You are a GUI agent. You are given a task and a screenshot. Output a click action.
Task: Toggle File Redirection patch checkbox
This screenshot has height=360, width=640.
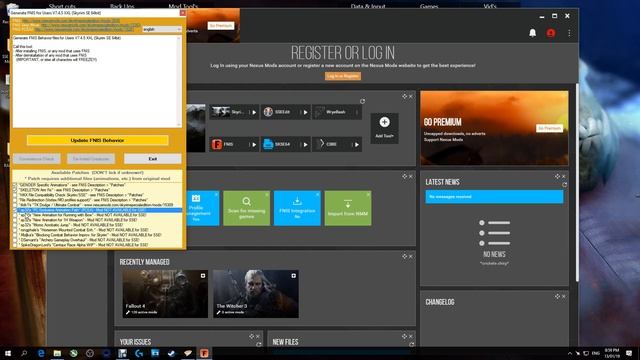(x=15, y=200)
